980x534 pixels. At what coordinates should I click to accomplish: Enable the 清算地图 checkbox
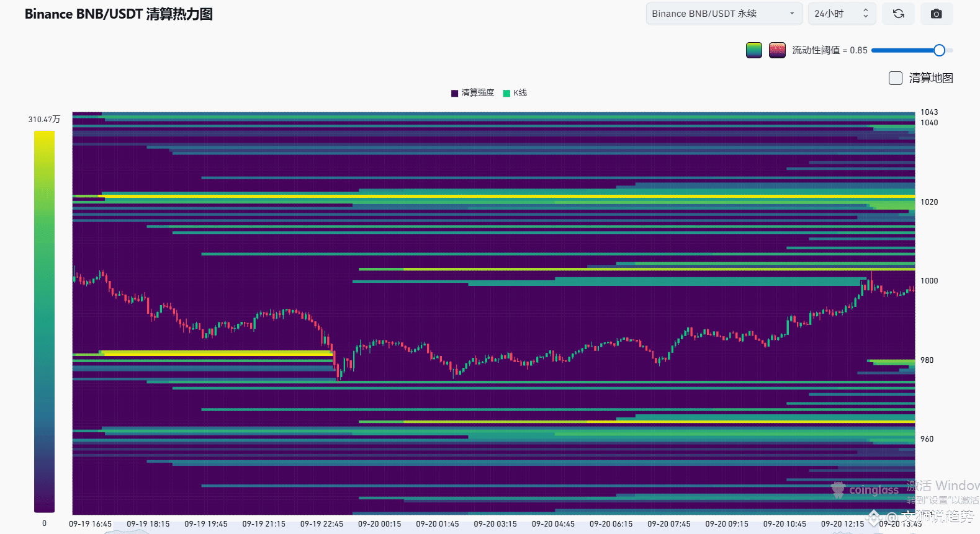click(x=895, y=78)
